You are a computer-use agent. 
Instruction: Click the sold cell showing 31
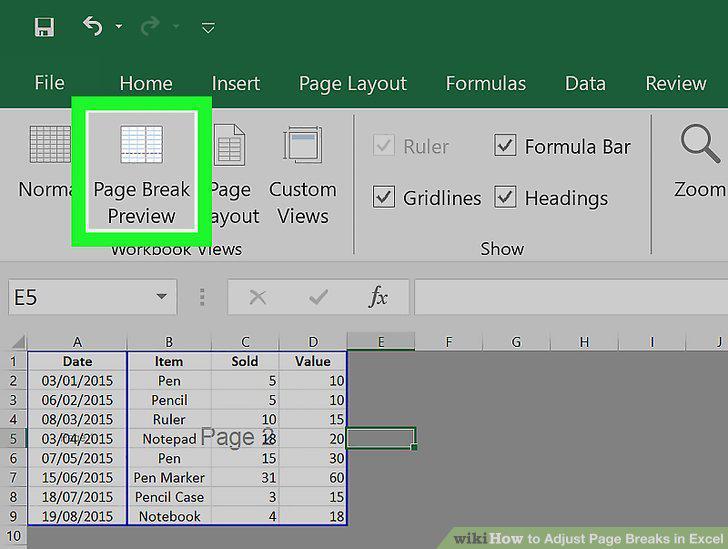(245, 477)
